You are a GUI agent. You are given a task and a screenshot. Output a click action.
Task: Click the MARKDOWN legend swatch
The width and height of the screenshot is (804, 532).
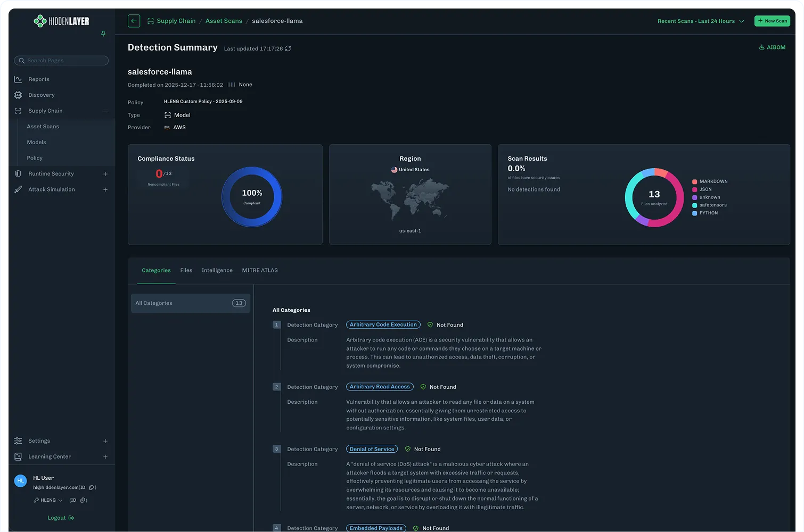coord(694,182)
